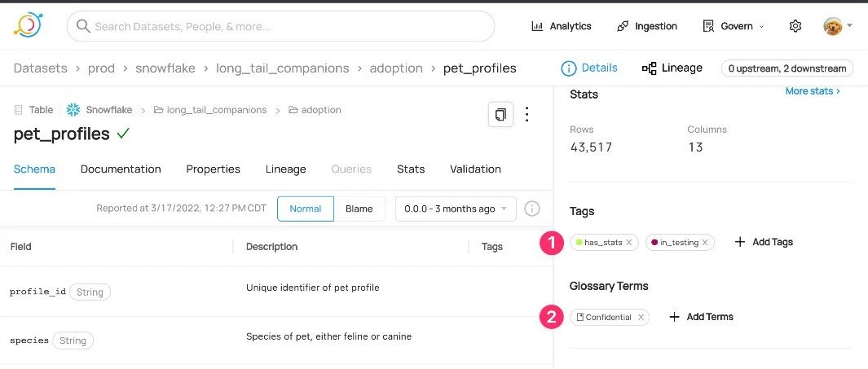Image resolution: width=868 pixels, height=369 pixels.
Task: Click the DataHub logo icon
Action: pos(28,25)
